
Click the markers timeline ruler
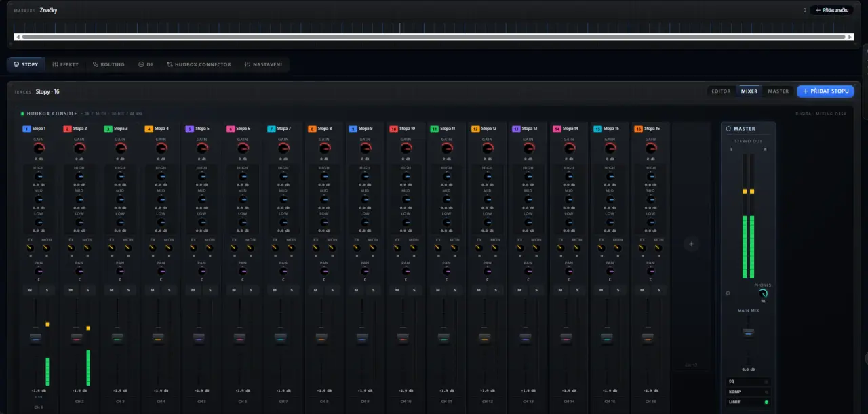coord(434,27)
